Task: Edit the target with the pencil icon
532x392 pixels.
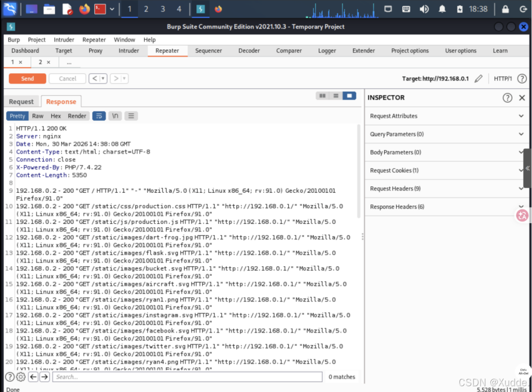Action: pos(478,79)
